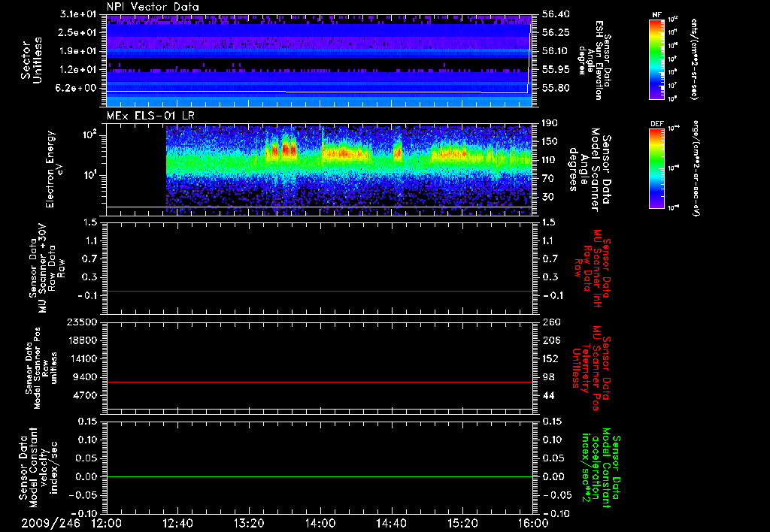Click the "DEF" label above the color bar
Image resolution: width=770 pixels, height=532 pixels.
click(x=656, y=124)
